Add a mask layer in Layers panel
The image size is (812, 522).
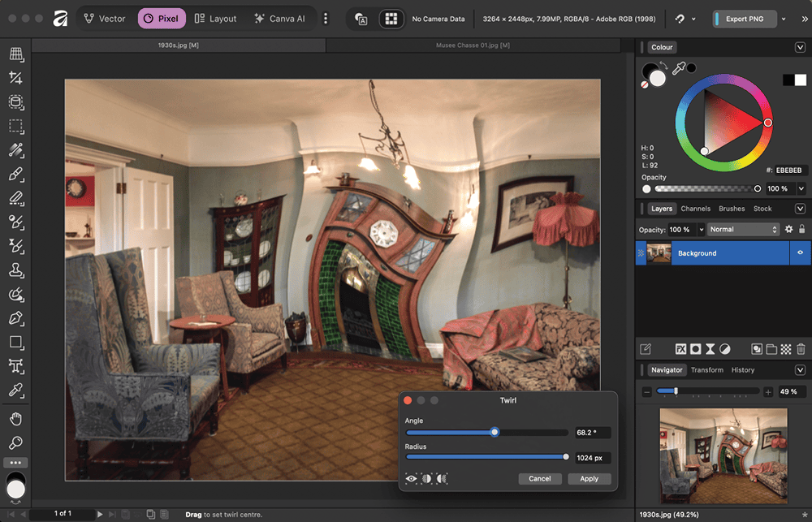tap(696, 349)
